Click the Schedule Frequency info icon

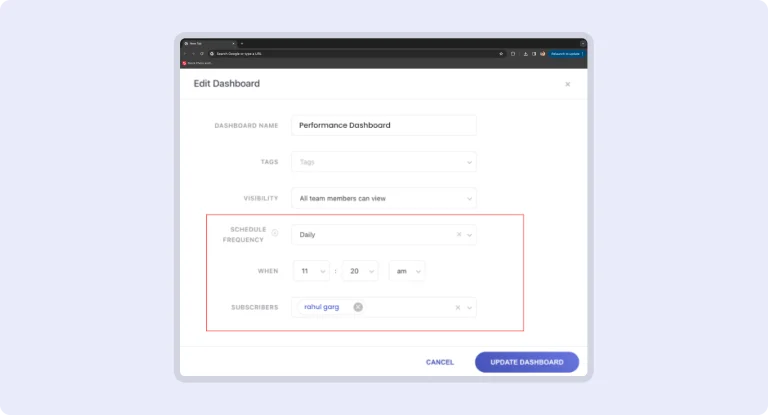pos(275,233)
